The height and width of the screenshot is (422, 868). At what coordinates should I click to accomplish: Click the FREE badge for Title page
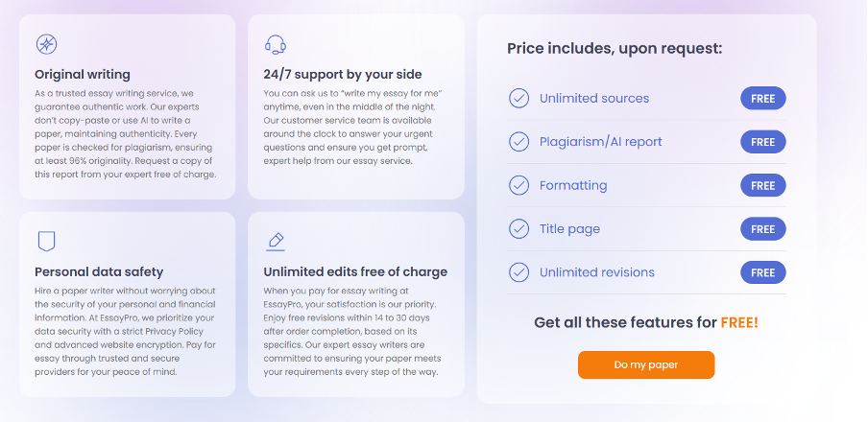[763, 229]
